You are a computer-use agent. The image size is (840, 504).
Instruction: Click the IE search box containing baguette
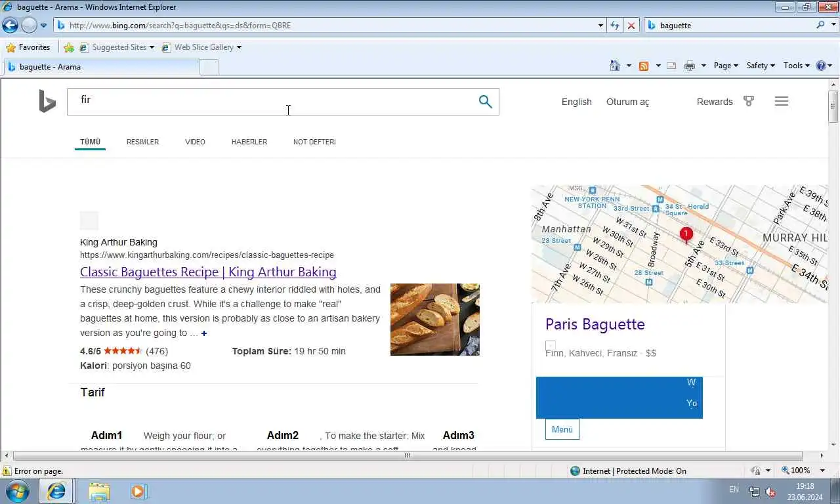tap(728, 26)
